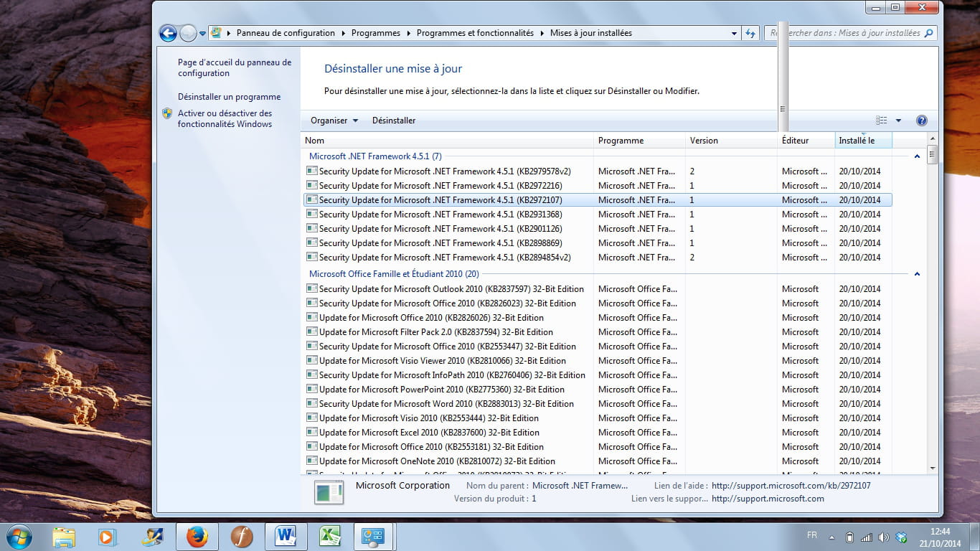This screenshot has width=980, height=551.
Task: Click Activer ou désactiver des fonctionnalités Windows
Action: tap(225, 118)
